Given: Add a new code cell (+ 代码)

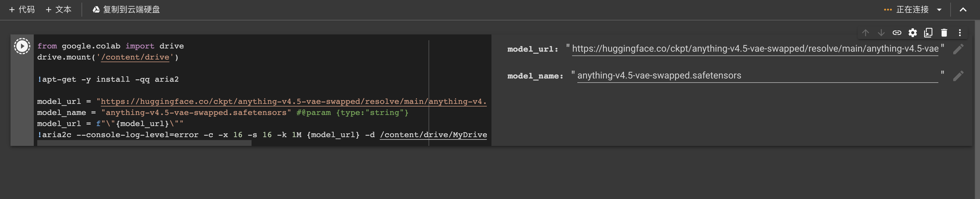Looking at the screenshot, I should tap(22, 10).
